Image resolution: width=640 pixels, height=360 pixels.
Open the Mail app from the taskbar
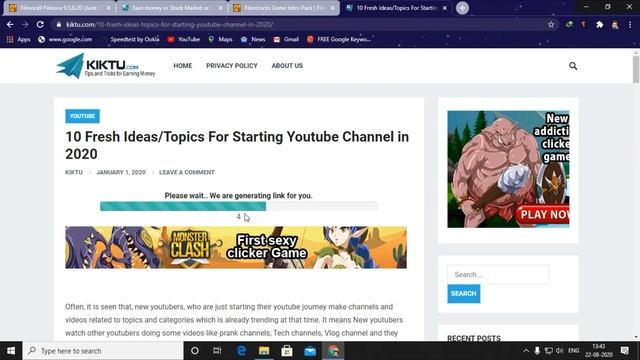(310, 351)
